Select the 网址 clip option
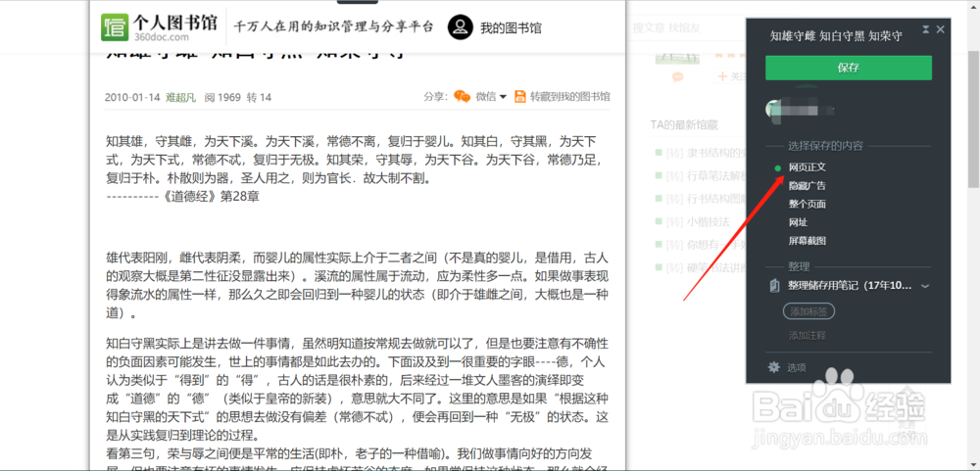This screenshot has height=471, width=980. pos(798,222)
